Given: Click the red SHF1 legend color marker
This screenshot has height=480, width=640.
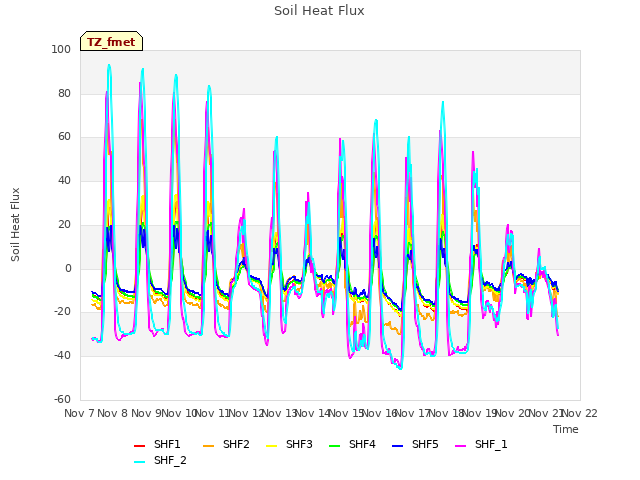Looking at the screenshot, I should (x=140, y=445).
